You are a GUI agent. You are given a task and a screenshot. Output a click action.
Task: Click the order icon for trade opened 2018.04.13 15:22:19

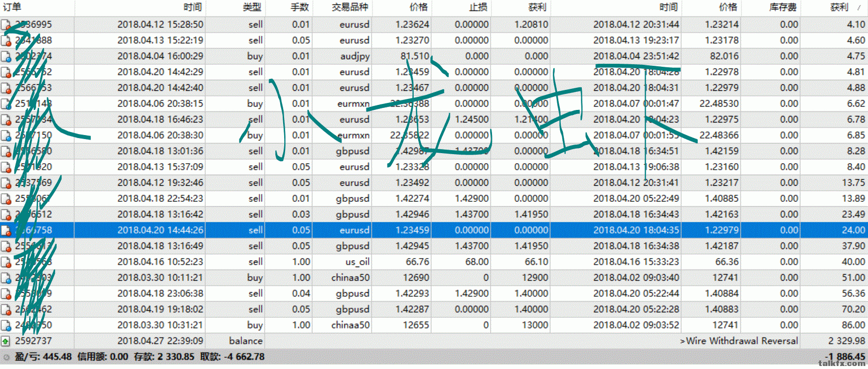[x=6, y=41]
